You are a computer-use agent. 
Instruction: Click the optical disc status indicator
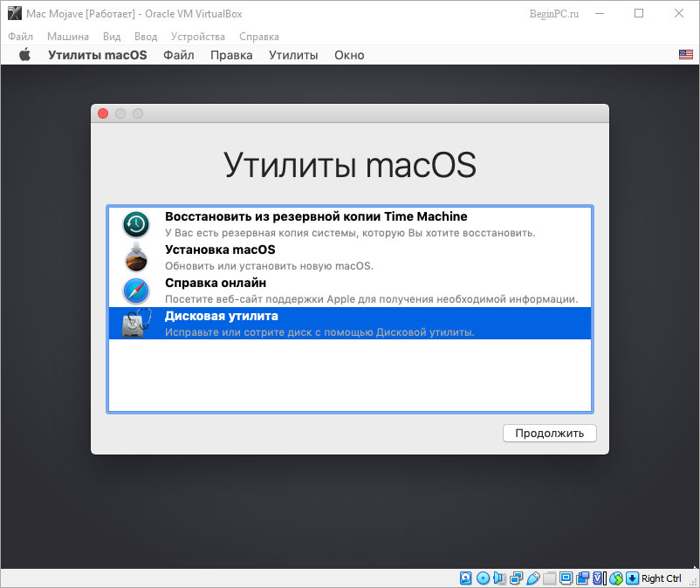pos(483,578)
